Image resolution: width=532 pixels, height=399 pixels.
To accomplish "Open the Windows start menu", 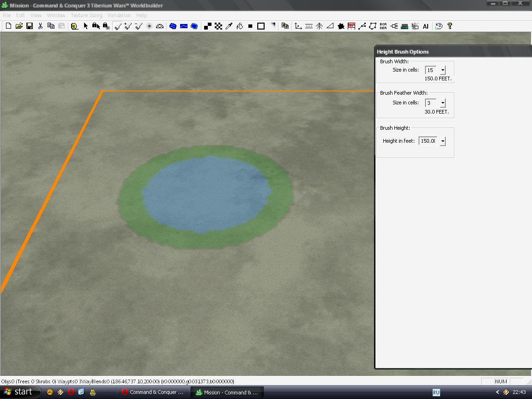I will [20, 392].
